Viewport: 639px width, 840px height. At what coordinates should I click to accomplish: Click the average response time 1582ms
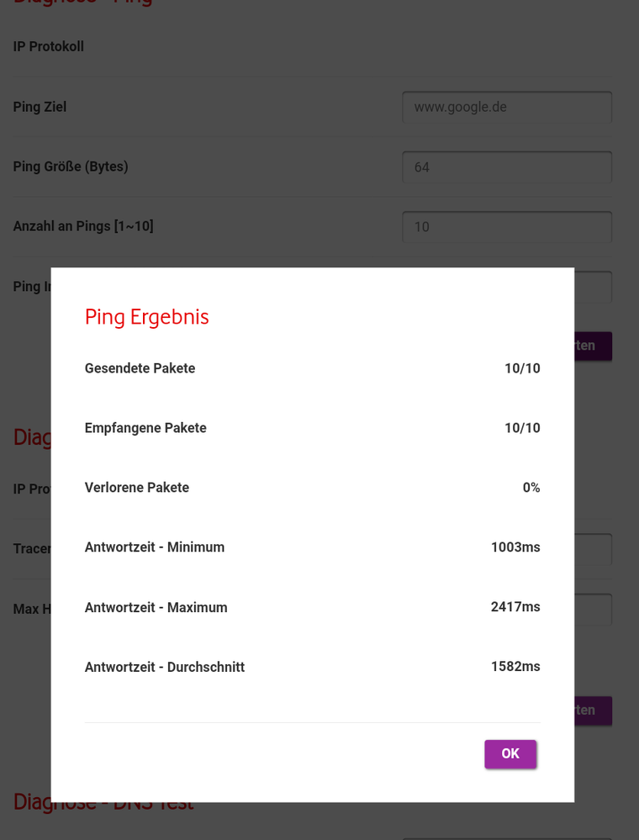click(x=515, y=667)
